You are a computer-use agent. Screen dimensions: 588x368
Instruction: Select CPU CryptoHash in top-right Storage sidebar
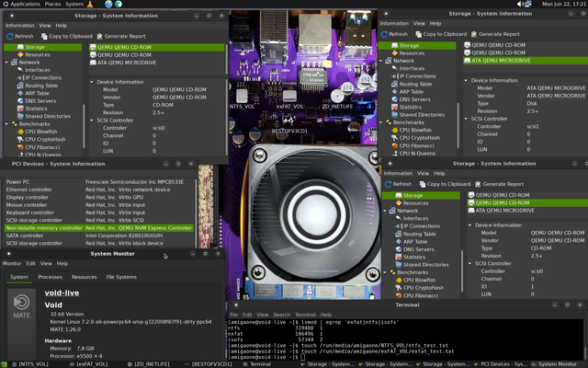[419, 138]
